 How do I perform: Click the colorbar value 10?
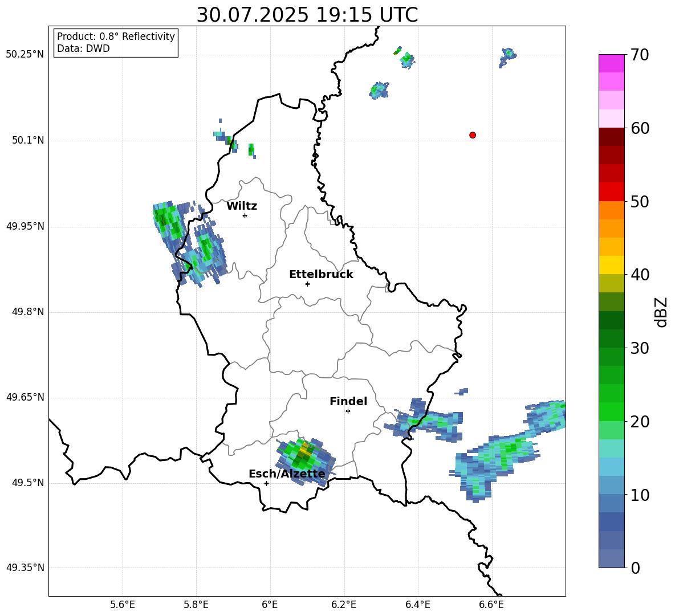coord(640,495)
